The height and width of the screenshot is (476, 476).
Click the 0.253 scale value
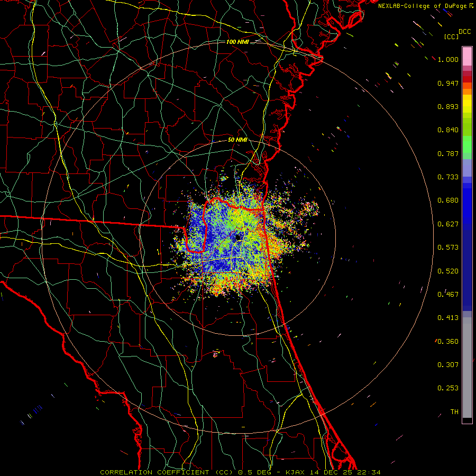coord(448,388)
